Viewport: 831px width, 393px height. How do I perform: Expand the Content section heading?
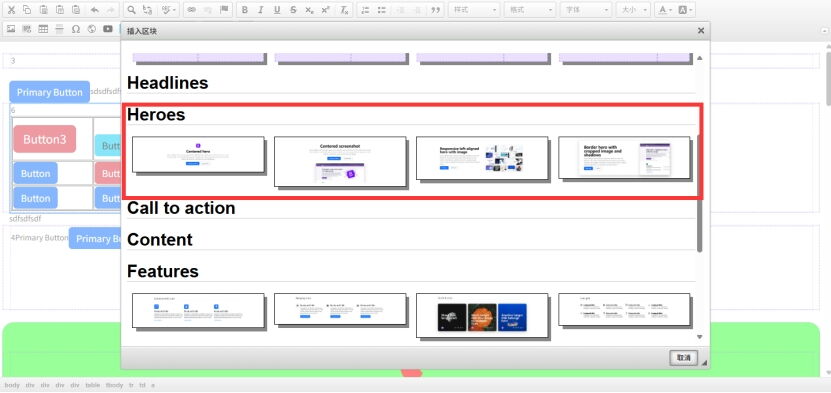160,239
